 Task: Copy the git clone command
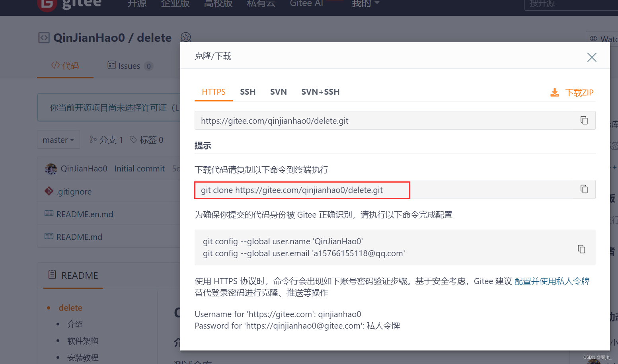(x=584, y=189)
